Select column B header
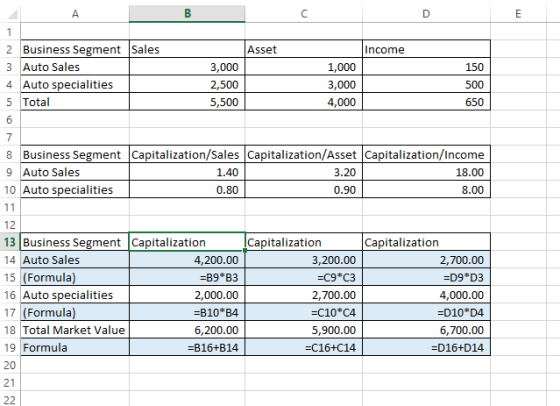The width and height of the screenshot is (560, 406). 187,14
